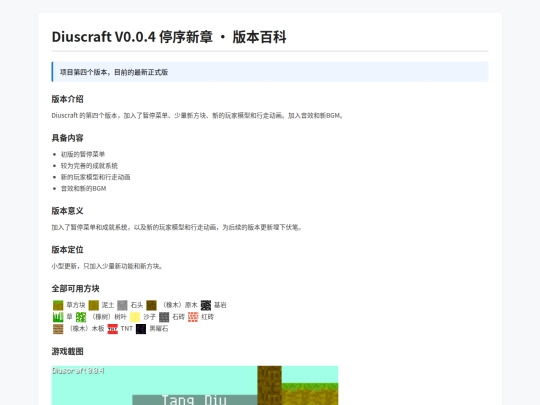Click the '全部可用方块' heading
The width and height of the screenshot is (540, 405).
[75, 289]
